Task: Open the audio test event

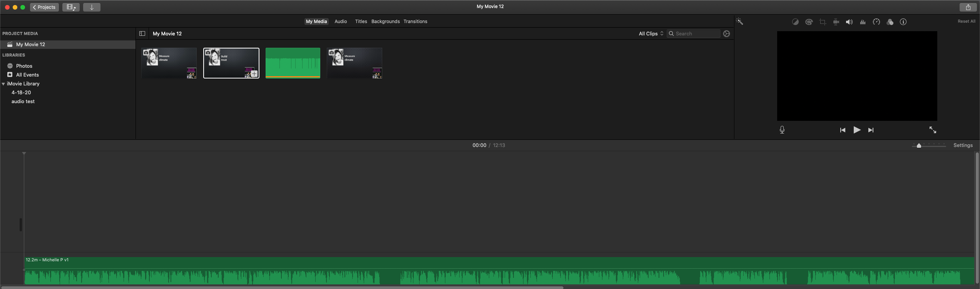Action: pos(23,102)
